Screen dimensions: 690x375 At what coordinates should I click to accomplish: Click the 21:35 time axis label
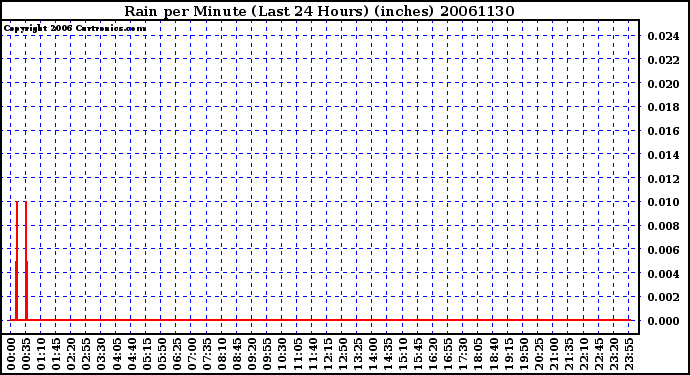569,354
